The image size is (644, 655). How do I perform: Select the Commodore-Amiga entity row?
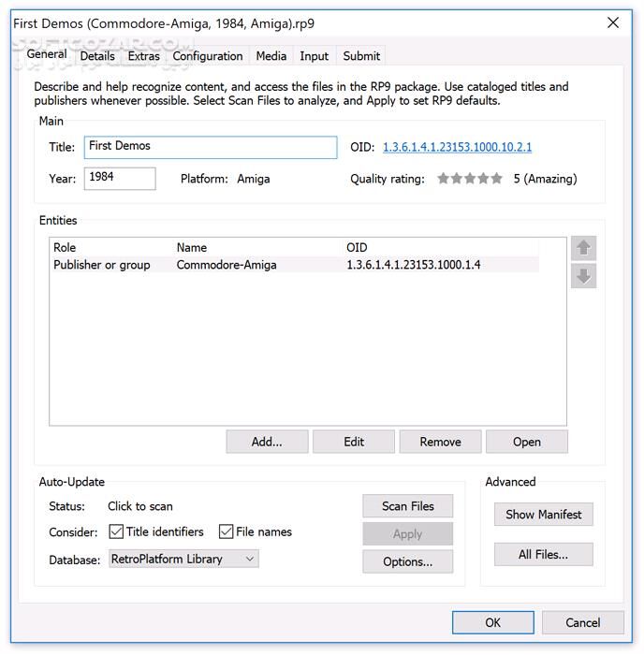[227, 265]
